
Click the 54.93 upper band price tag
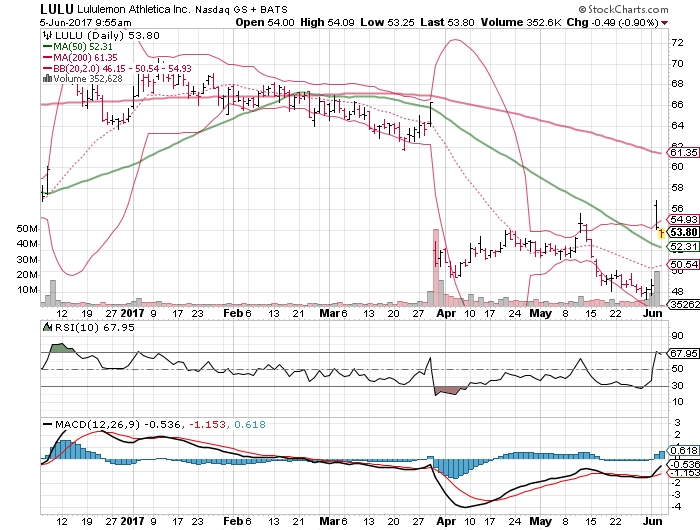tap(683, 219)
